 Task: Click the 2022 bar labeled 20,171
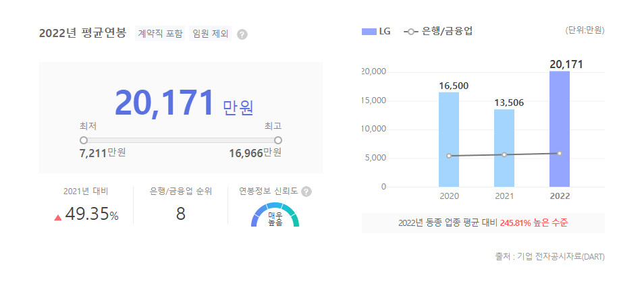[x=560, y=129]
